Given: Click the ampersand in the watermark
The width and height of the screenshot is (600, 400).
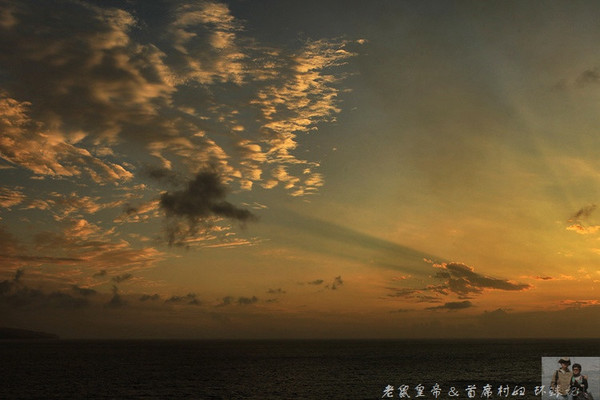Looking at the screenshot, I should click(452, 391).
